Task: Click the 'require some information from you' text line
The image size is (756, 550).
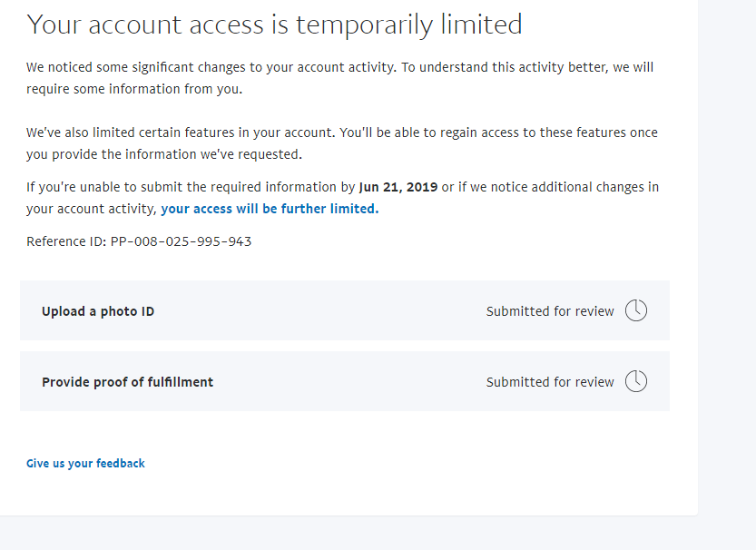Action: [x=134, y=89]
